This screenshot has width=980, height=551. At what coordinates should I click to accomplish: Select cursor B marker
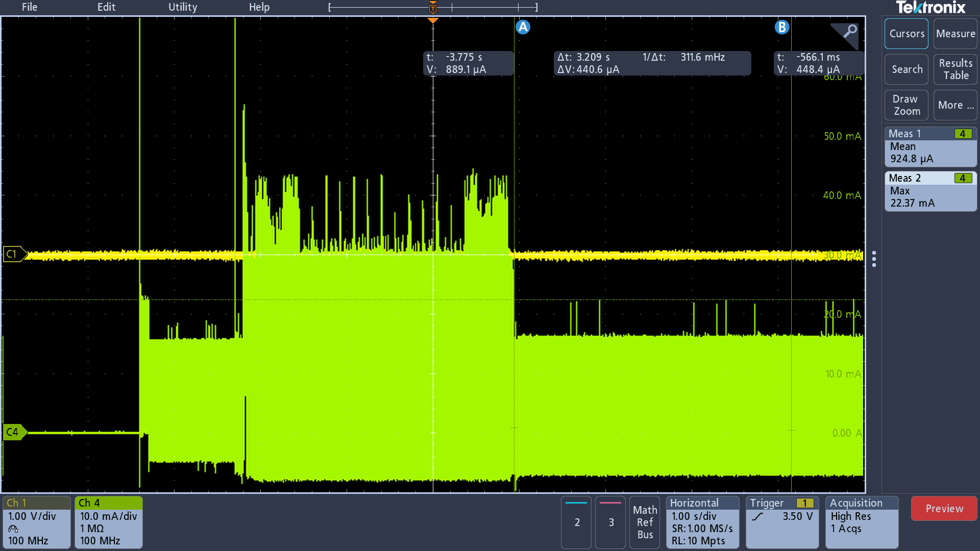click(781, 27)
